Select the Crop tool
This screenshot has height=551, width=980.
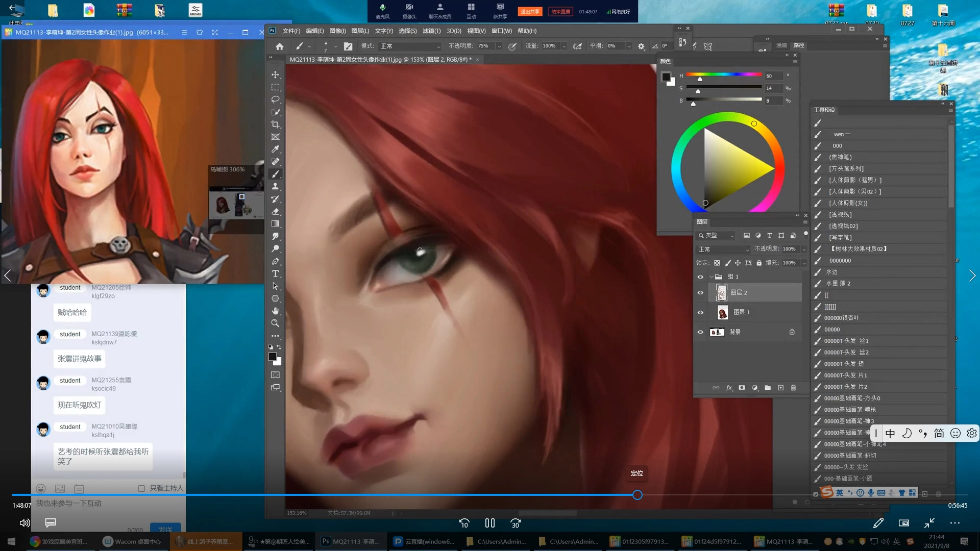tap(275, 124)
